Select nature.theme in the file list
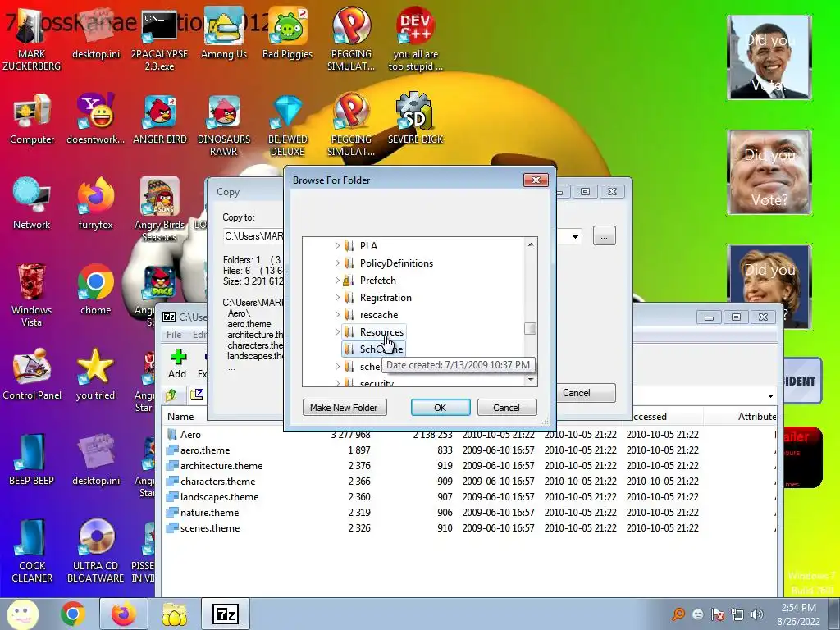840x630 pixels. pyautogui.click(x=209, y=512)
